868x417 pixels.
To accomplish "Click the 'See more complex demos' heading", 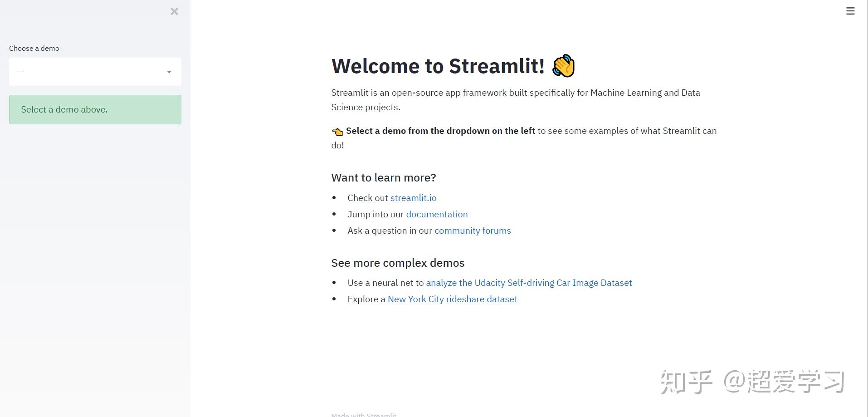I will (x=398, y=263).
